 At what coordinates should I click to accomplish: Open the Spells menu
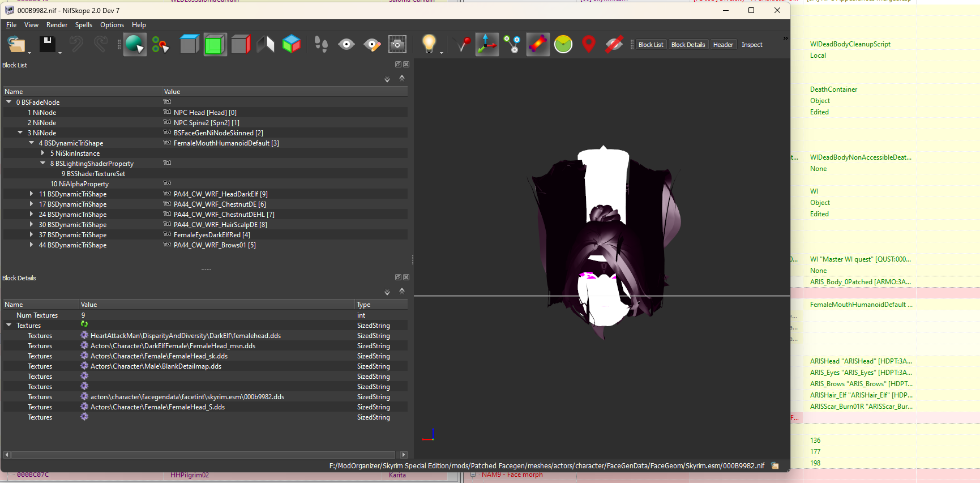pyautogui.click(x=84, y=25)
